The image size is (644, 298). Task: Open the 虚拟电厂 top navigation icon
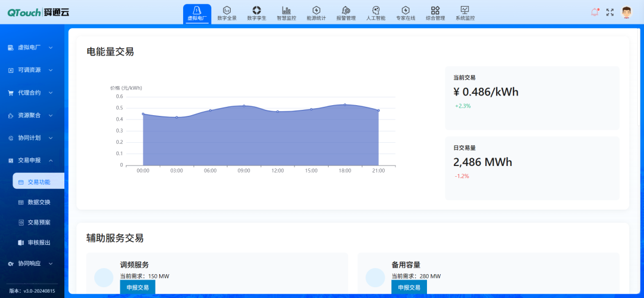(197, 14)
